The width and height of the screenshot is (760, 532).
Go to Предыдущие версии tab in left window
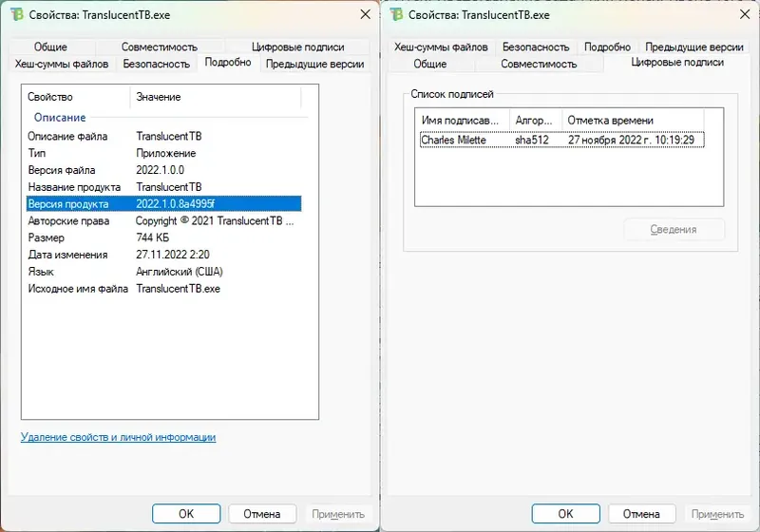pos(314,65)
